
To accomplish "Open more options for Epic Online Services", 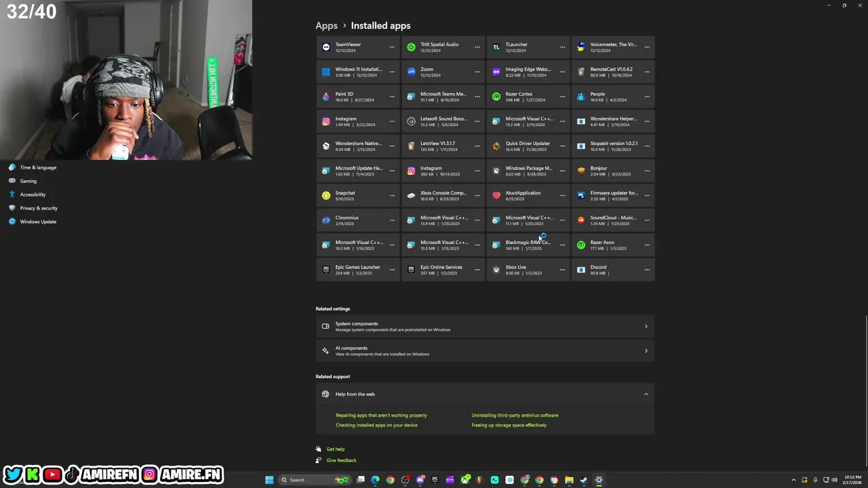I will [x=477, y=270].
